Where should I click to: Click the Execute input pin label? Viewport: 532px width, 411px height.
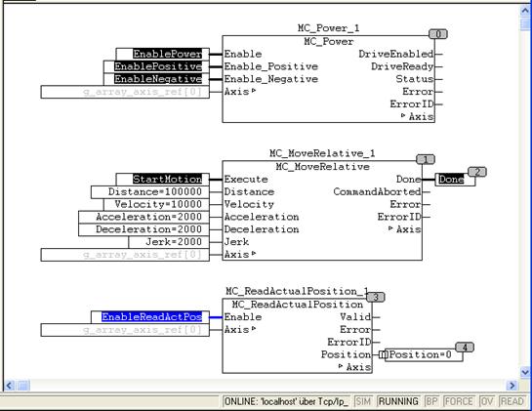246,180
